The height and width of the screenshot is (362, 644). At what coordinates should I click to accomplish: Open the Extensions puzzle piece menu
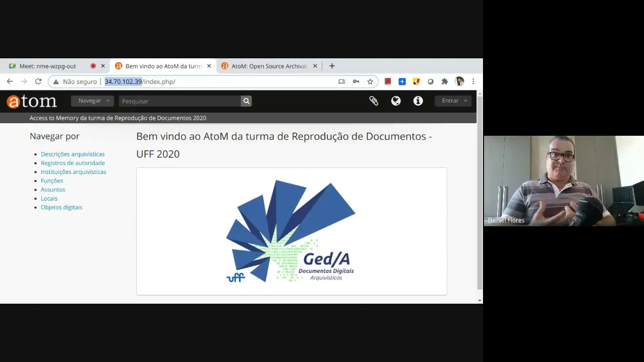point(445,81)
